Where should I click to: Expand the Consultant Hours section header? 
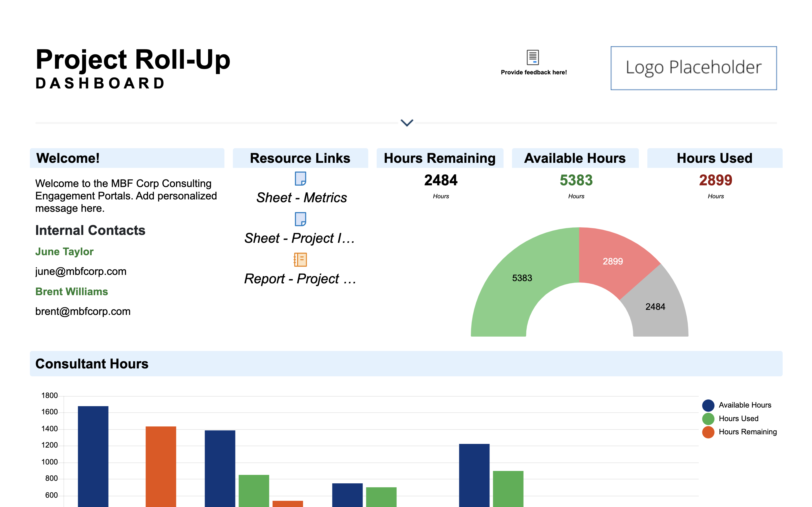point(92,363)
